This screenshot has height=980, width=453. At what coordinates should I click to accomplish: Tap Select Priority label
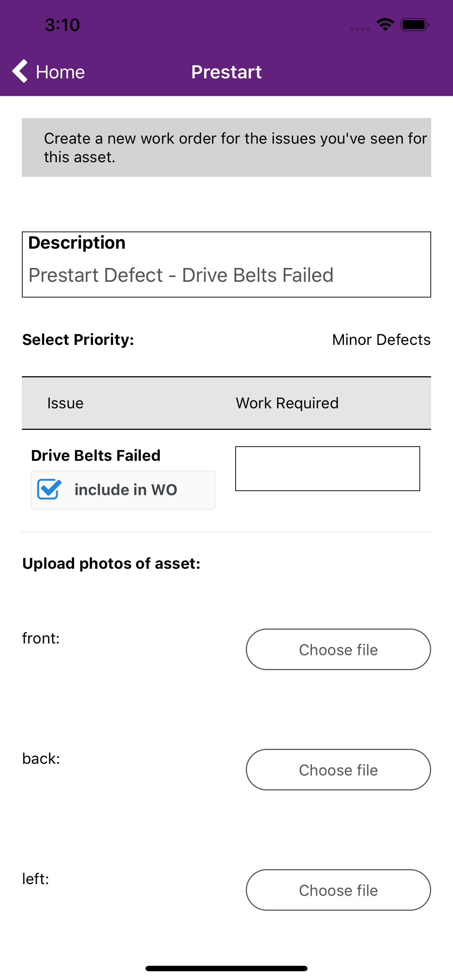click(x=78, y=339)
